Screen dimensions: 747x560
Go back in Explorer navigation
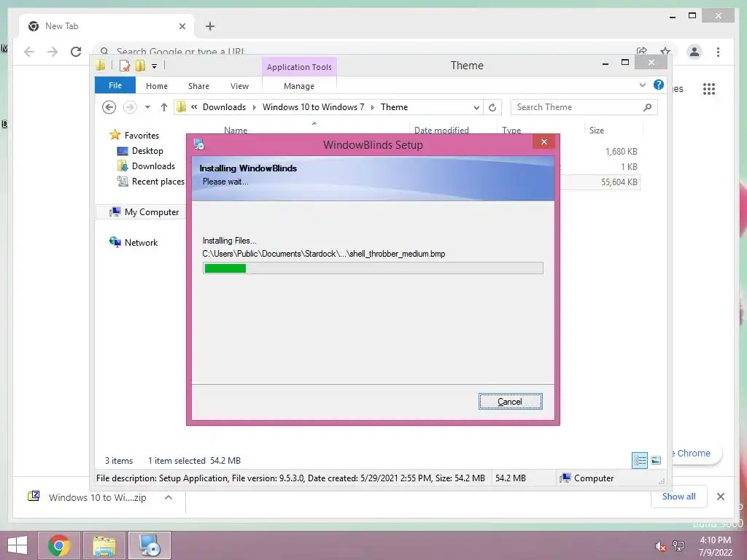coord(109,107)
